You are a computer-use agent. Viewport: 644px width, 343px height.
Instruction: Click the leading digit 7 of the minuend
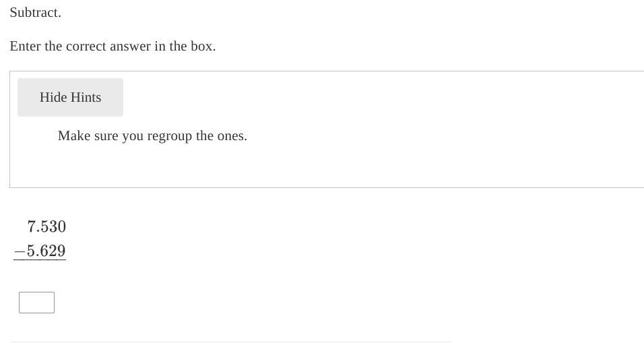31,226
